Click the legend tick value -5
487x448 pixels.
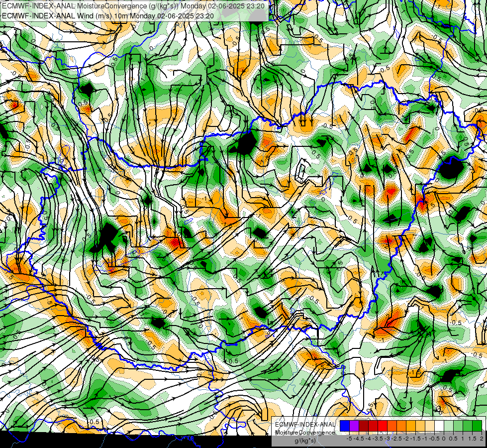[349, 439]
